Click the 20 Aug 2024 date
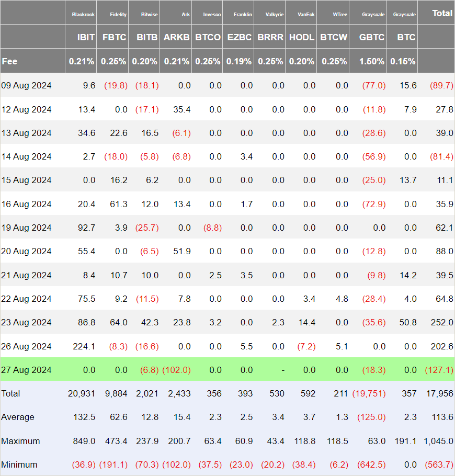 26,252
